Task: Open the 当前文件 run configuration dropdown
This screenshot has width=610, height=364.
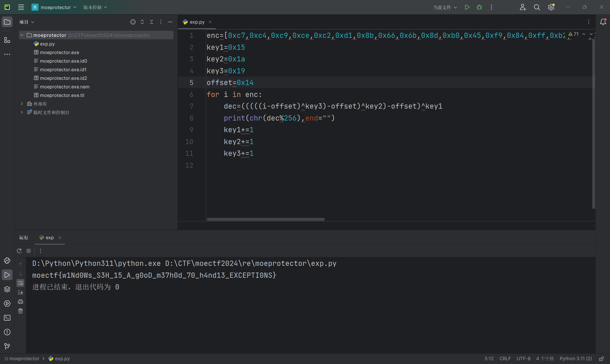Action: click(x=445, y=7)
